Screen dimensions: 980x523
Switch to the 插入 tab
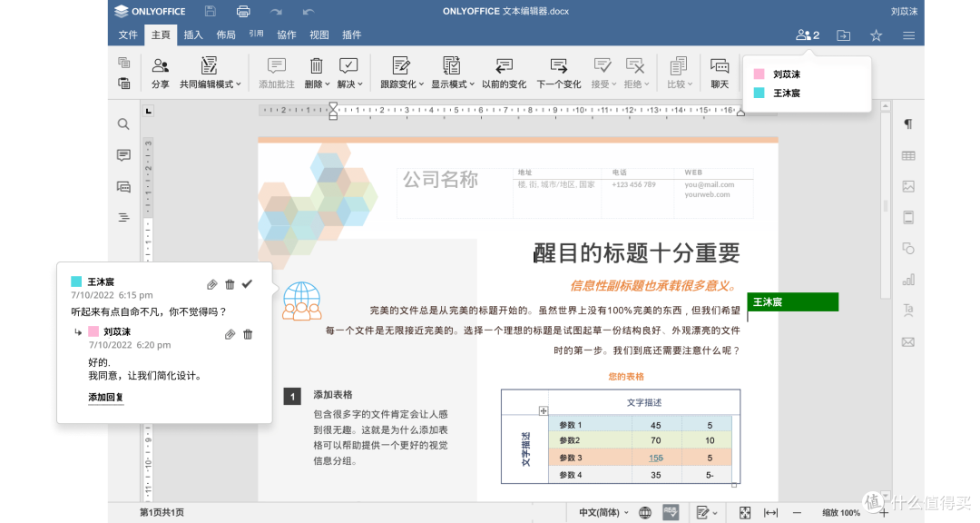click(x=193, y=35)
